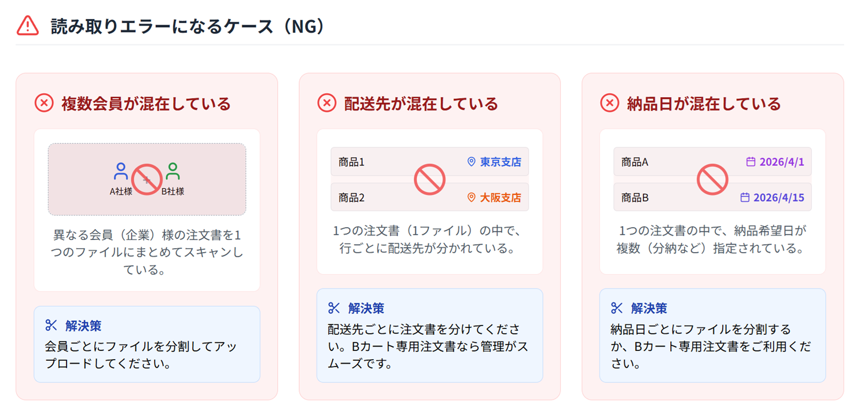Click the 大阪支店 destination text
This screenshot has width=868, height=410.
click(x=500, y=198)
